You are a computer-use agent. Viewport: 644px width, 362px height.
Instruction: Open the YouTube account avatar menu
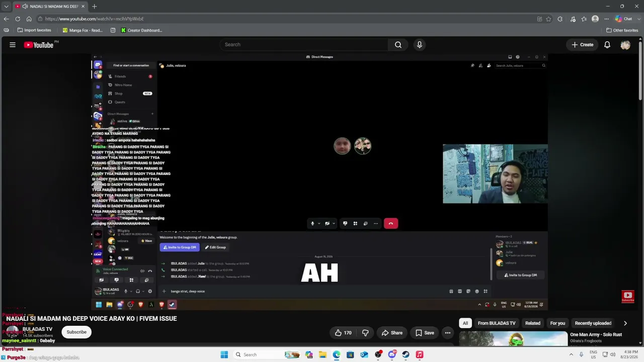pos(625,45)
